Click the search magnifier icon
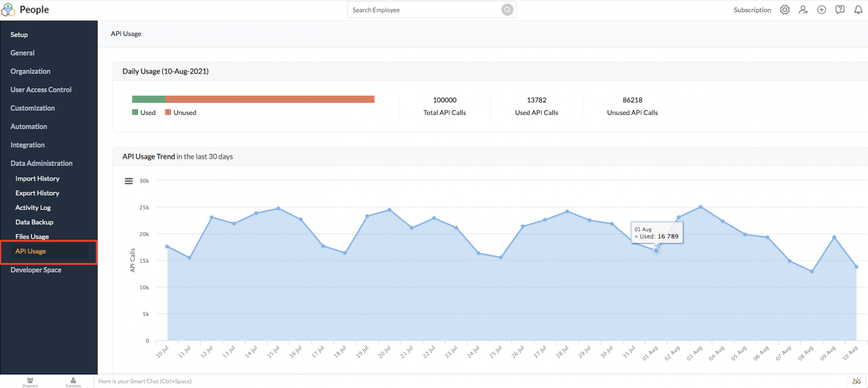This screenshot has width=868, height=388. [x=507, y=10]
